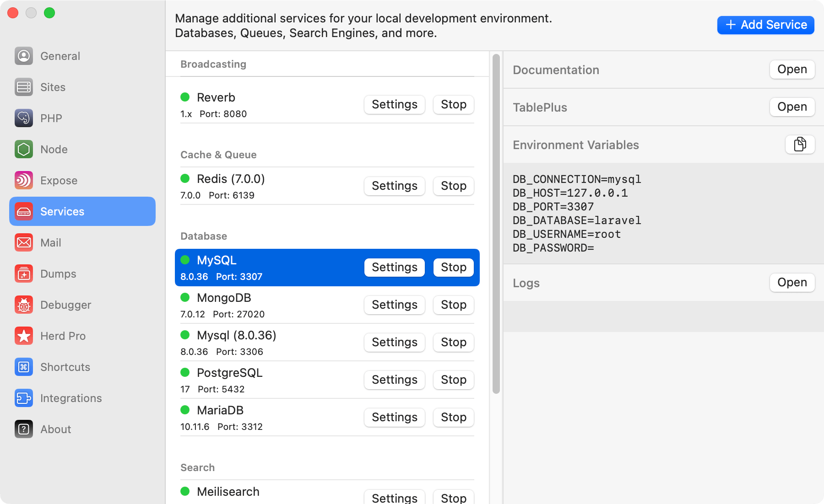Open the Documentation link
This screenshot has height=504, width=824.
[x=792, y=70]
